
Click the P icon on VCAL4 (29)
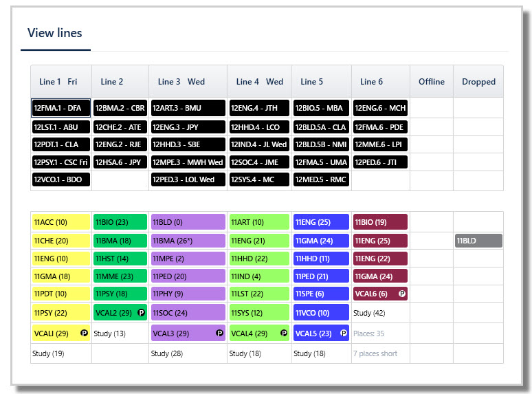point(284,333)
